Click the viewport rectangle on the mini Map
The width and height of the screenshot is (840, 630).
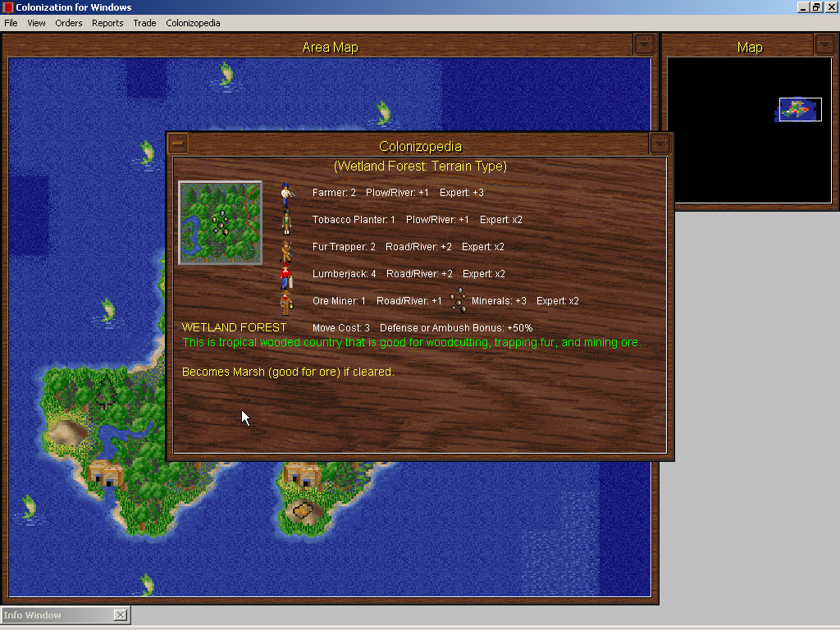[x=800, y=109]
